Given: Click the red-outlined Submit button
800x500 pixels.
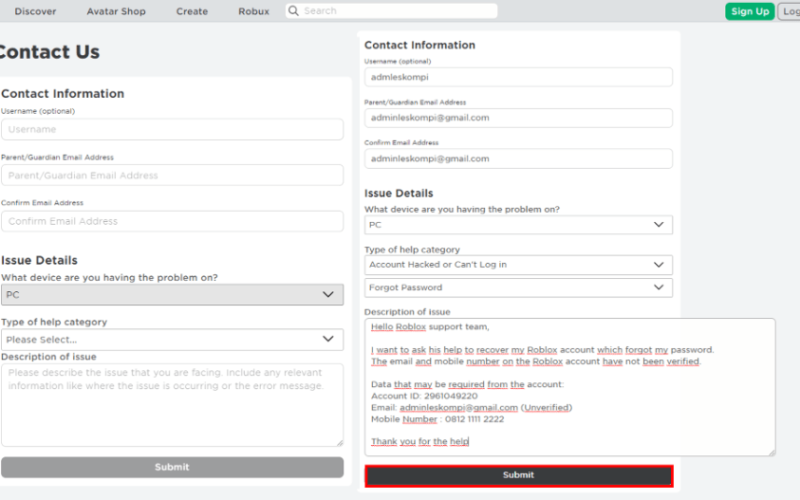Looking at the screenshot, I should pyautogui.click(x=519, y=476).
